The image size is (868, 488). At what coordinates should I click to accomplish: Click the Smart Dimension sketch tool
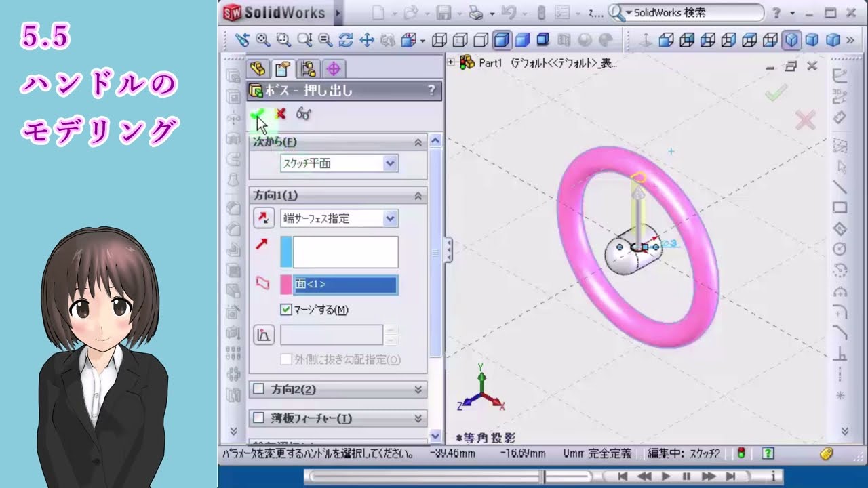[x=840, y=118]
